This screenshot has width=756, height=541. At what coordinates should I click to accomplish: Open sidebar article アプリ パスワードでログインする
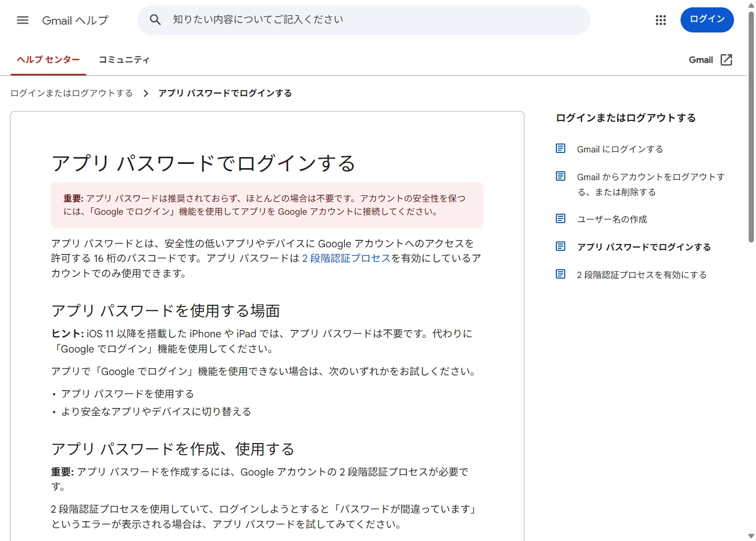pos(644,247)
